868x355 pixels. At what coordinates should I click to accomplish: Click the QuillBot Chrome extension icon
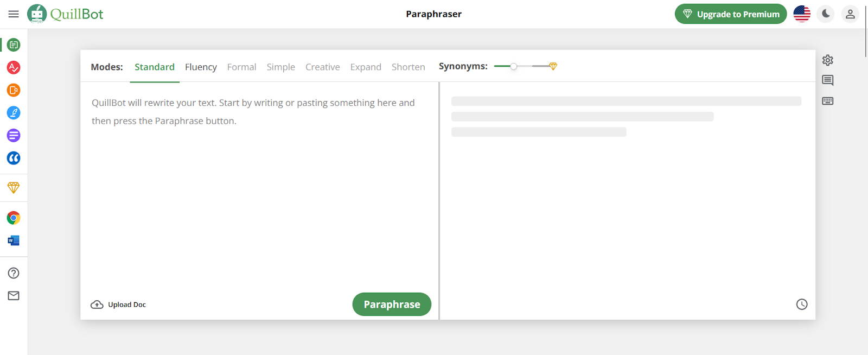tap(14, 218)
